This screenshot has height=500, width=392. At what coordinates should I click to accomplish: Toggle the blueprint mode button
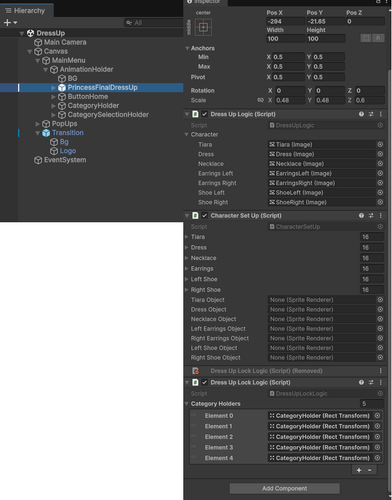[366, 38]
